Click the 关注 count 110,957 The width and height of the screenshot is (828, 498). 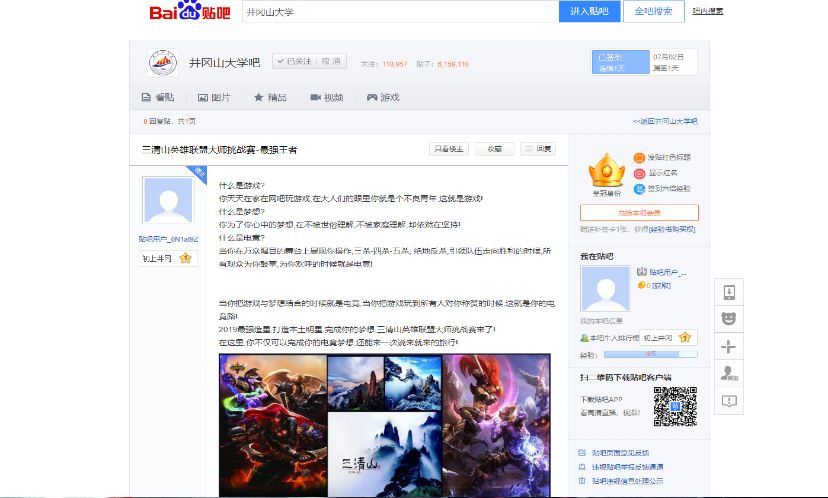point(395,64)
